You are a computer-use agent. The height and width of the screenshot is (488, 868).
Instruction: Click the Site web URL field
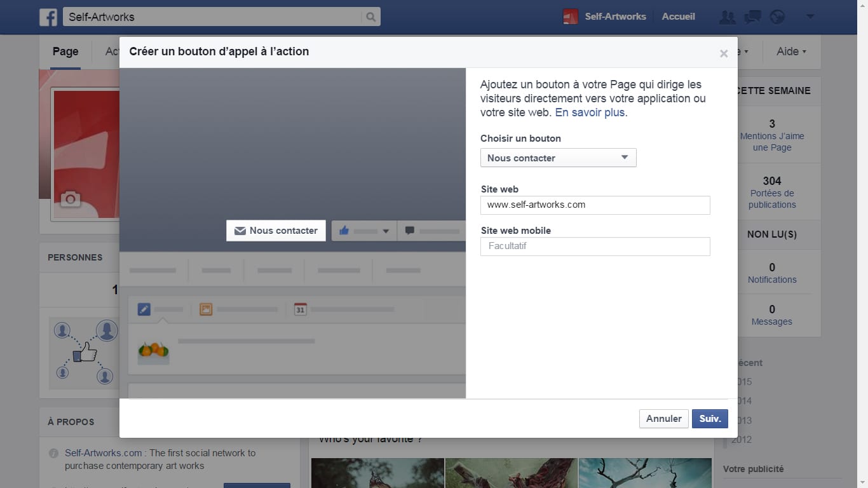(595, 205)
